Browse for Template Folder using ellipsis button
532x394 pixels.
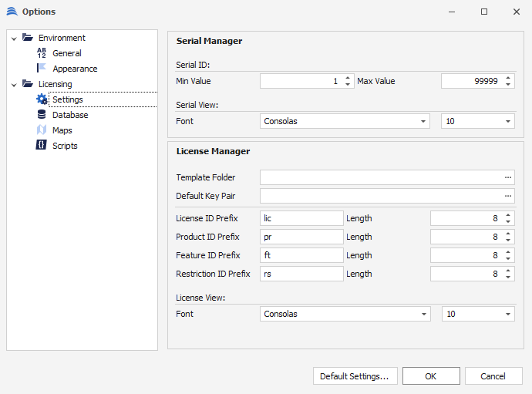click(x=508, y=177)
